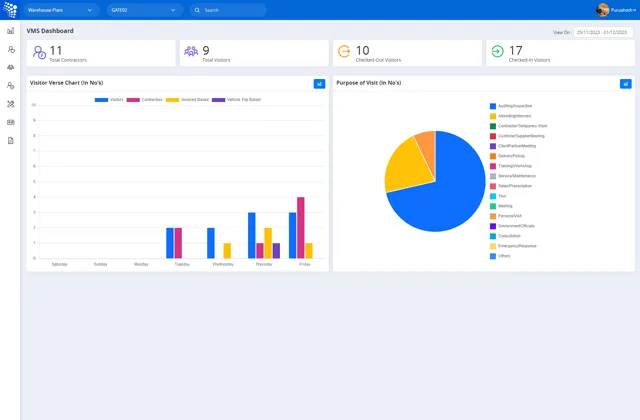Toggle the Vehicle Trip Based series in legend
The width and height of the screenshot is (640, 420).
coord(236,100)
